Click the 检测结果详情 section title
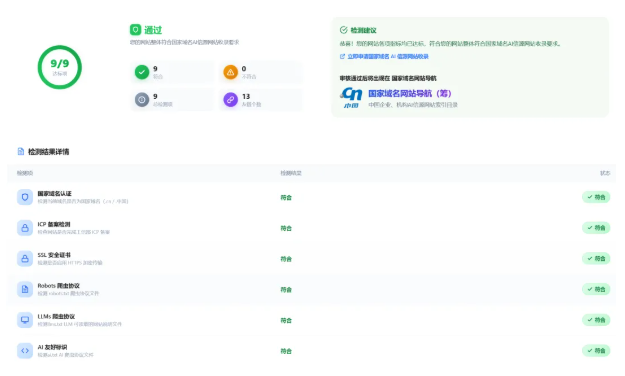 (49, 152)
